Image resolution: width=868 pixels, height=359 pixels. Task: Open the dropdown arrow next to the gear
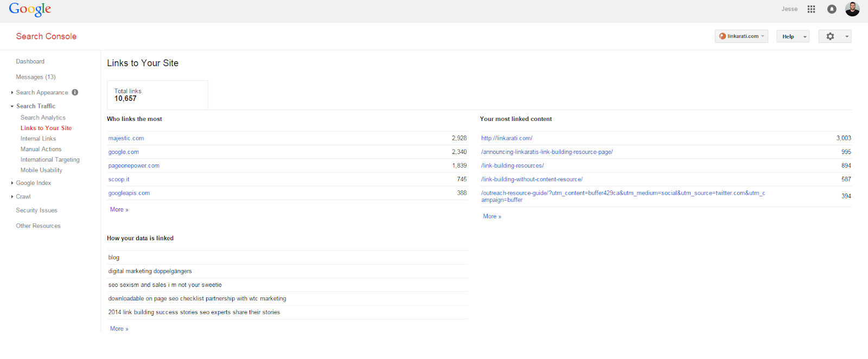[x=847, y=37]
